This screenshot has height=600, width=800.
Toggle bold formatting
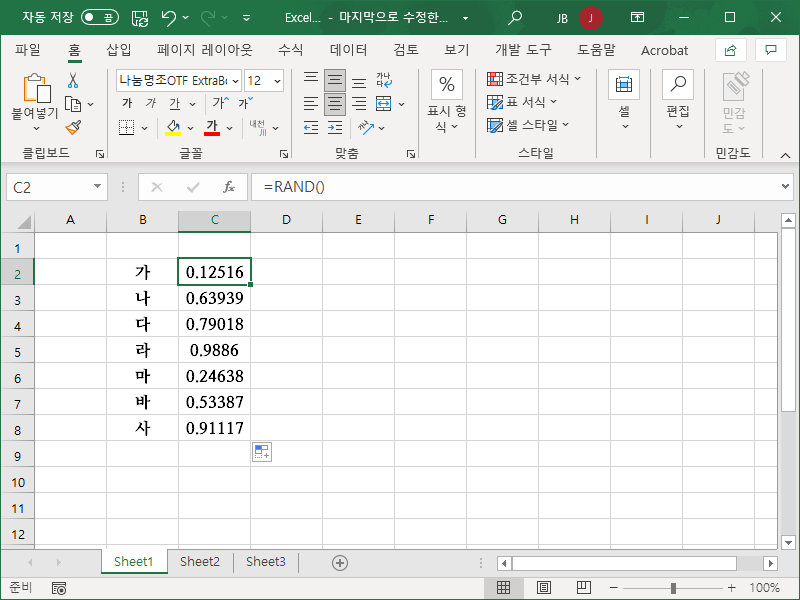click(128, 104)
